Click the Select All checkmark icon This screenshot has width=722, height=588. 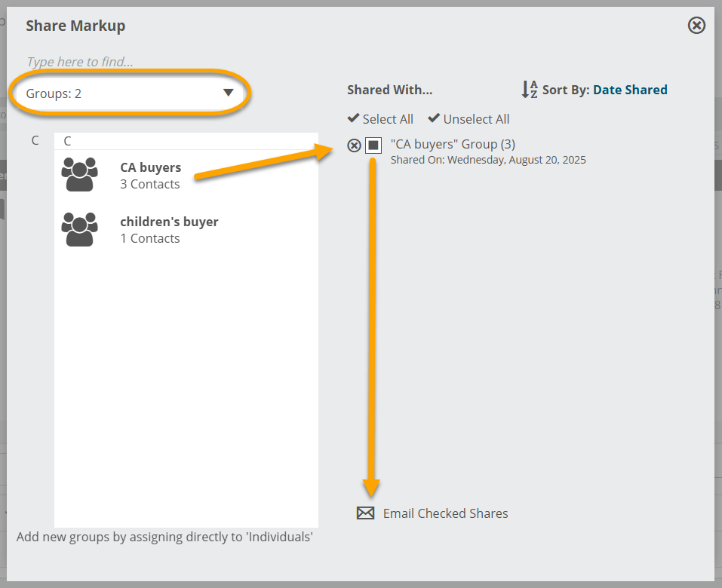pos(353,118)
